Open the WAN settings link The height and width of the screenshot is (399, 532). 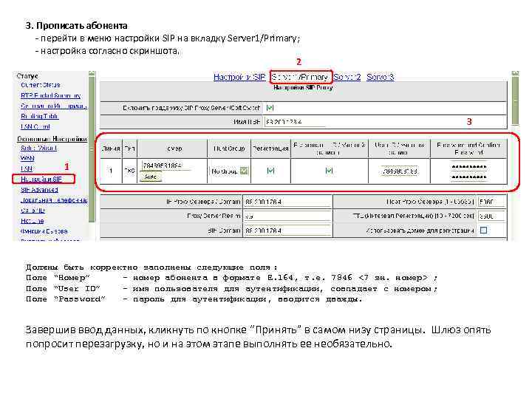click(27, 158)
